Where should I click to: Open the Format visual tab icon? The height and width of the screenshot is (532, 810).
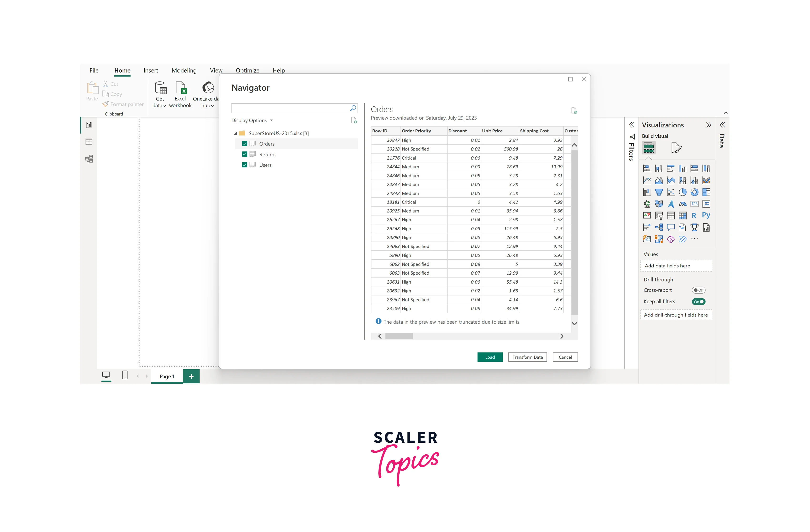(x=676, y=148)
